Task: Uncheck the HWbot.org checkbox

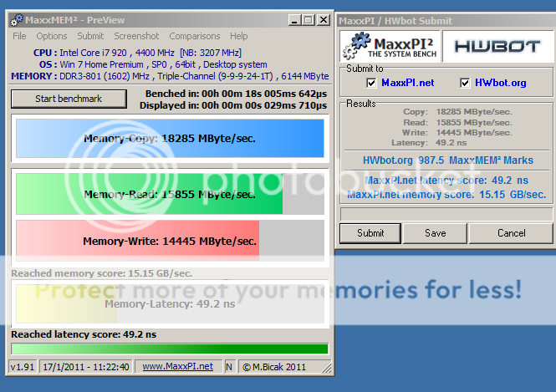Action: pos(466,83)
